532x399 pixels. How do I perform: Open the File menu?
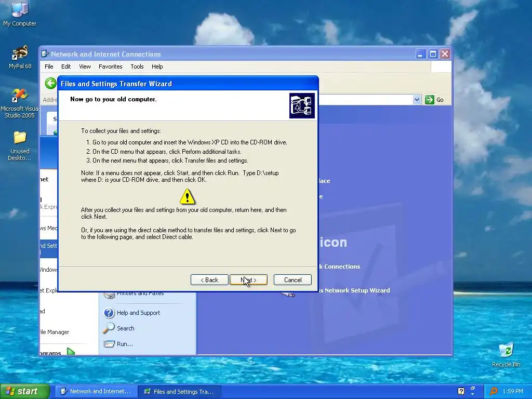coord(49,66)
